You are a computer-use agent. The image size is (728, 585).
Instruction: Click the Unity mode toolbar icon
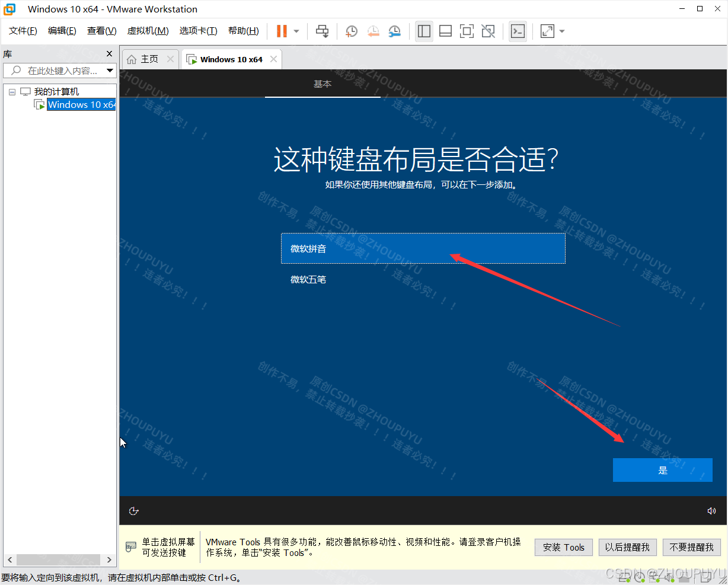pos(488,31)
